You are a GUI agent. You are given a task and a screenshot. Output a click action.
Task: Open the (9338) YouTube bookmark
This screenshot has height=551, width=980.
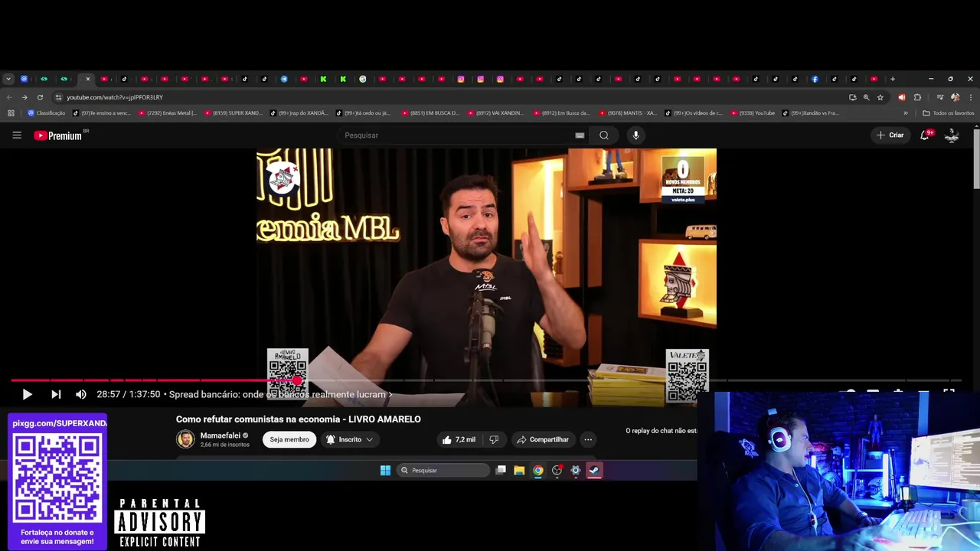pyautogui.click(x=753, y=113)
